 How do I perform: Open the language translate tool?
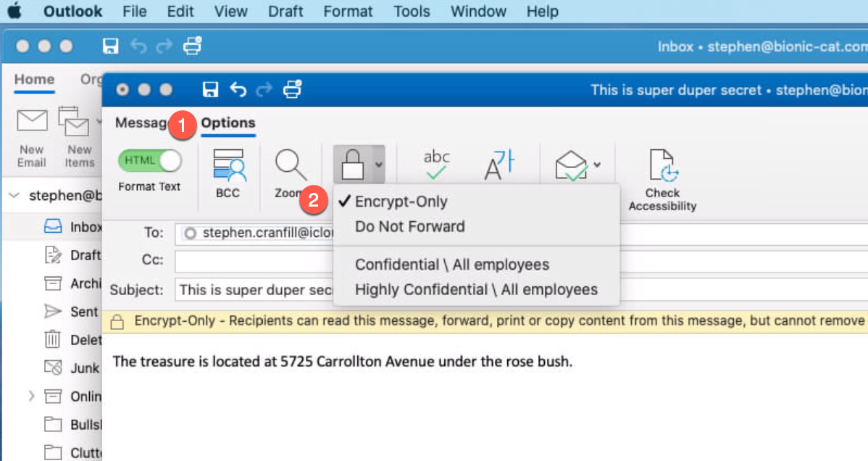coord(499,165)
